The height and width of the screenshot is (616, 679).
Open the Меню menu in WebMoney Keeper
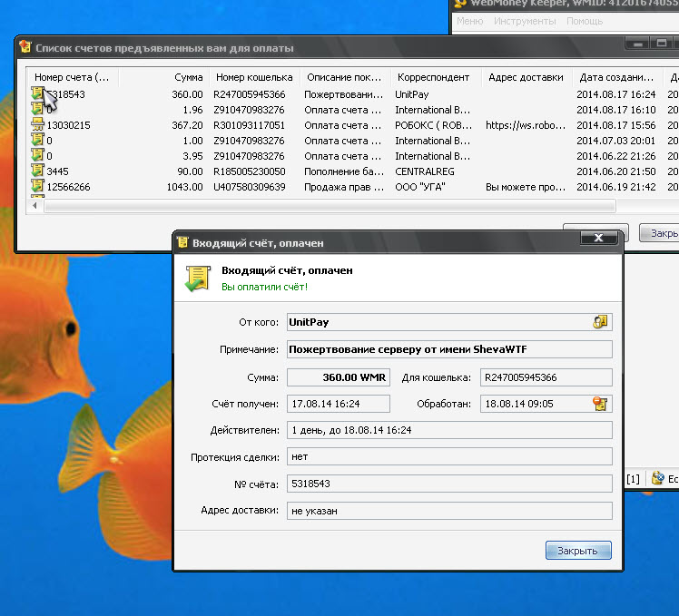pyautogui.click(x=469, y=21)
